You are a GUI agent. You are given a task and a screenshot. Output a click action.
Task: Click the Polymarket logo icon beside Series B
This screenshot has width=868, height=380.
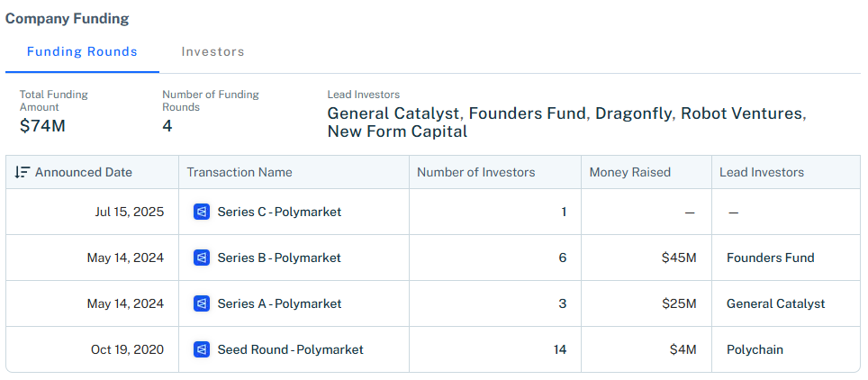[x=202, y=258]
